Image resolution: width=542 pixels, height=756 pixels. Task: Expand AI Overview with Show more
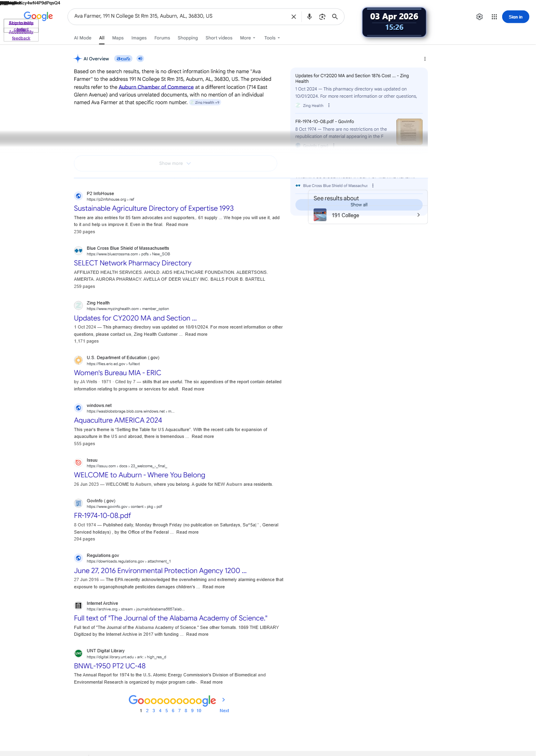click(175, 163)
